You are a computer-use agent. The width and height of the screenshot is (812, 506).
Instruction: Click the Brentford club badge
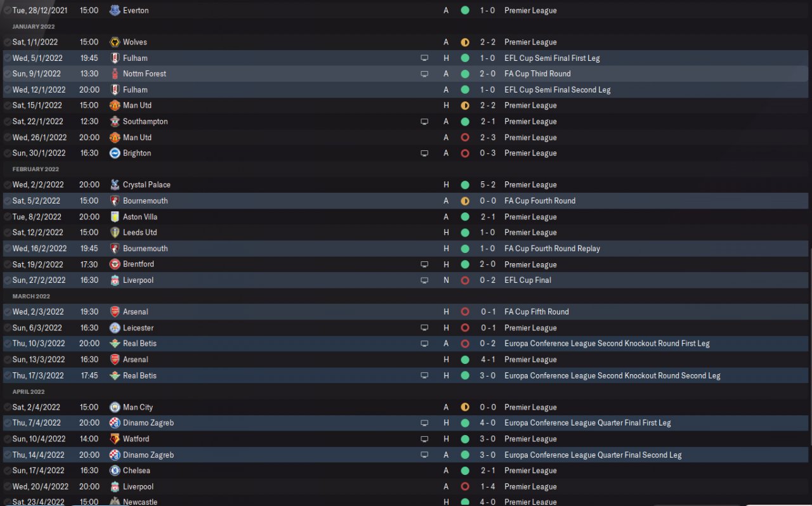pos(115,264)
